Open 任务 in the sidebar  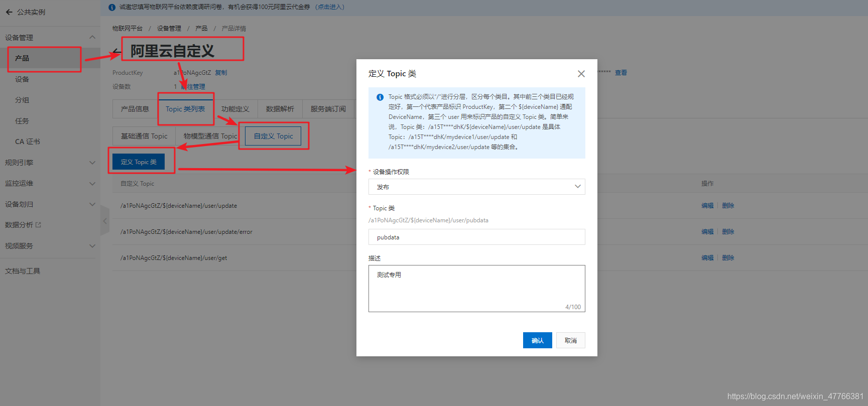point(22,121)
